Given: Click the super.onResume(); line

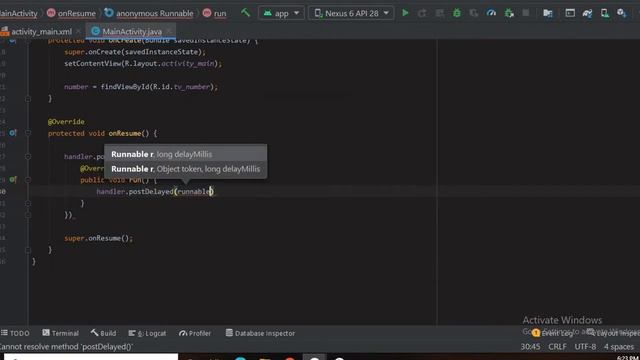Looking at the screenshot, I should coord(98,238).
